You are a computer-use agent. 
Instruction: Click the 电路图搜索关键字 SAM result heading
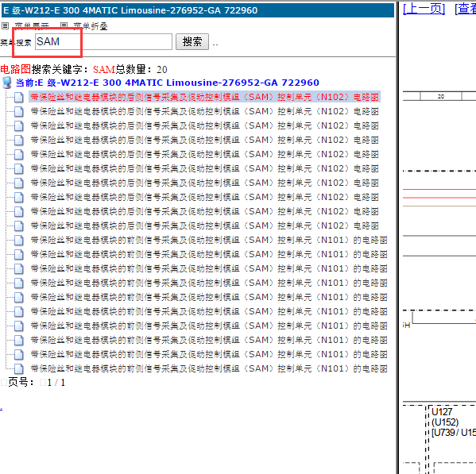pos(83,69)
